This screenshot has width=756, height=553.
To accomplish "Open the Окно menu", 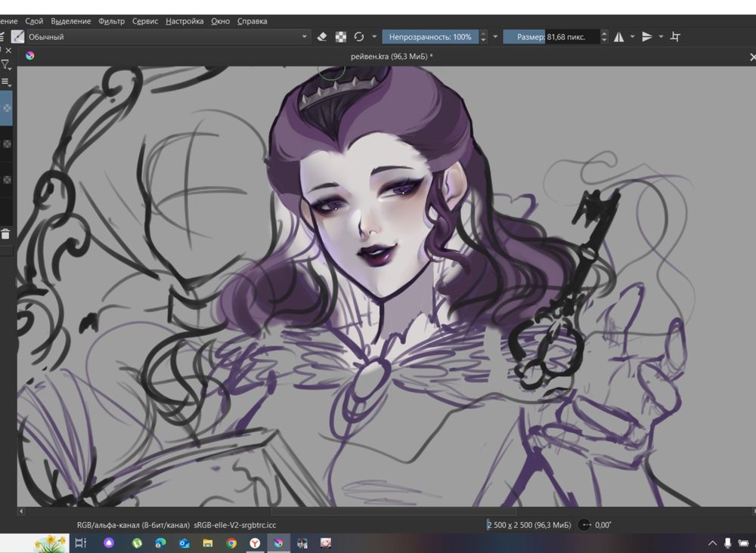I will [220, 21].
